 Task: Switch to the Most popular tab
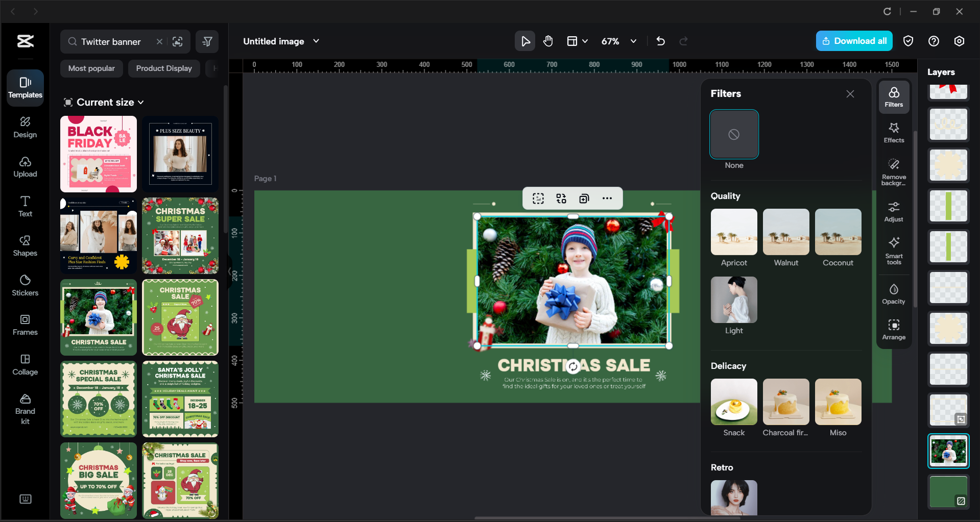pyautogui.click(x=91, y=68)
